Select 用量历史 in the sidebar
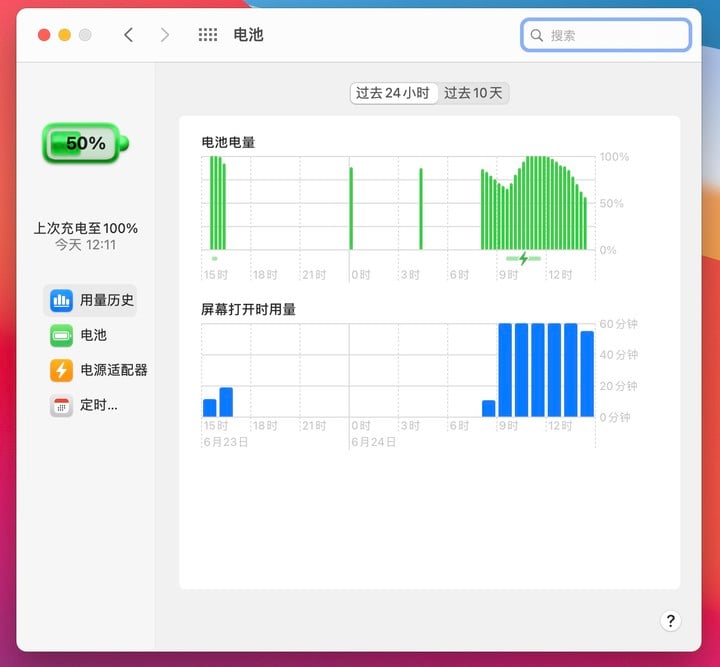 click(x=106, y=299)
